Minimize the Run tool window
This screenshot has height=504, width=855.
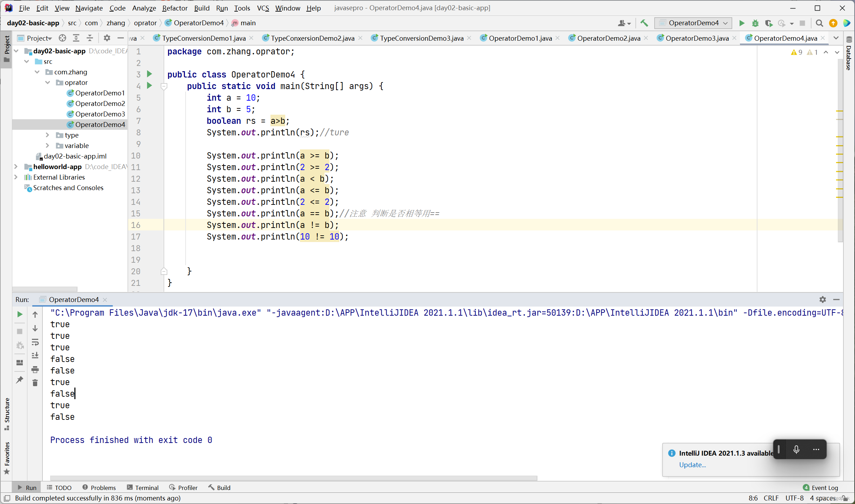tap(836, 299)
